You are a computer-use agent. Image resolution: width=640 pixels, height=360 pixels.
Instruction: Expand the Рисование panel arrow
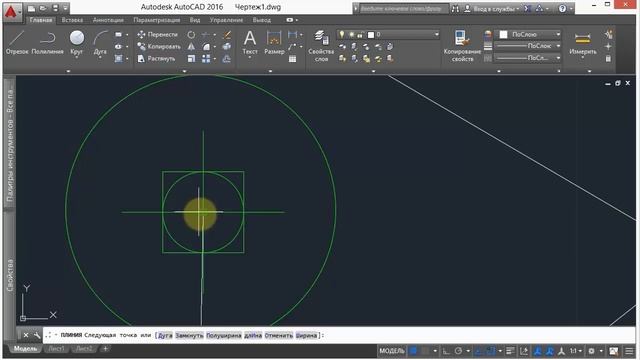68,71
